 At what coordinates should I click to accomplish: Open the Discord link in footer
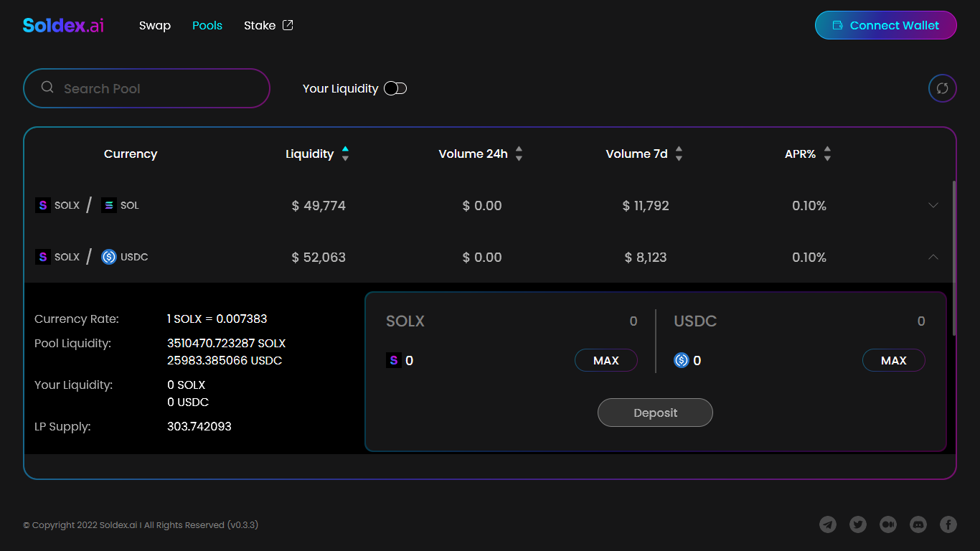918,524
